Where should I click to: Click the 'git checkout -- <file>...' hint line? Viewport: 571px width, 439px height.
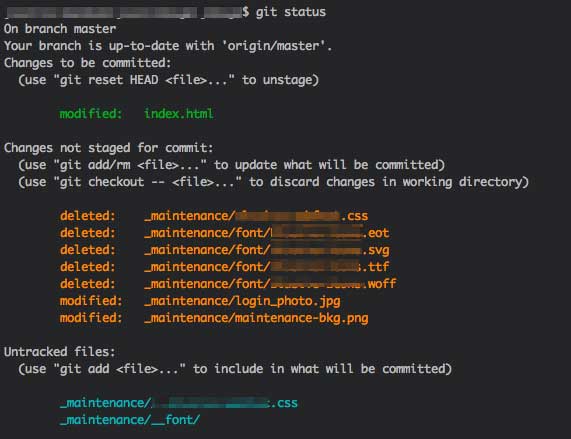click(x=273, y=182)
